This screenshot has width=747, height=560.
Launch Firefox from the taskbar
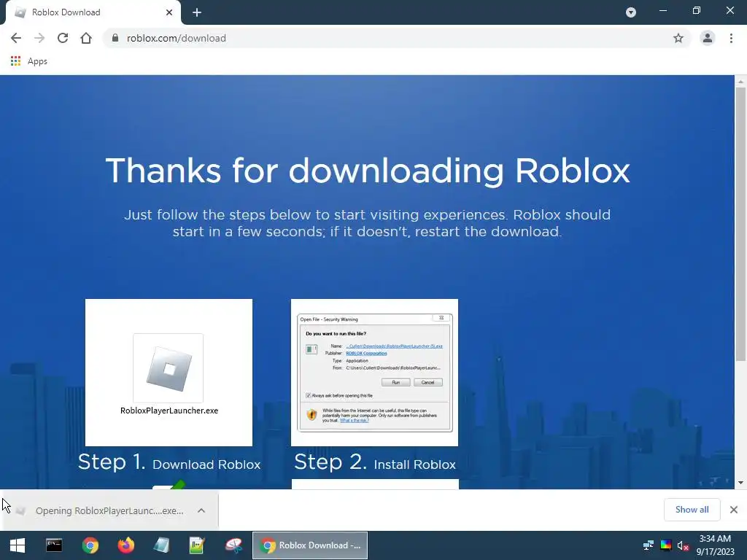125,545
